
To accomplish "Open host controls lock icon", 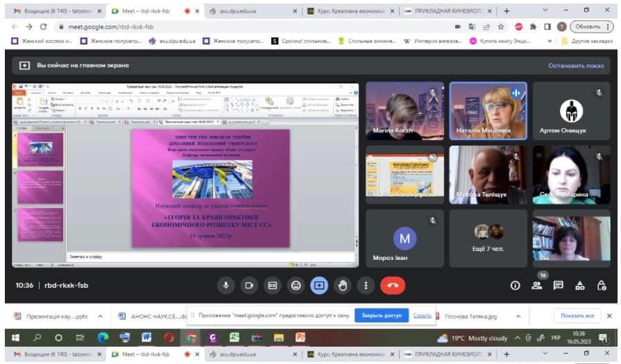I will (x=601, y=285).
